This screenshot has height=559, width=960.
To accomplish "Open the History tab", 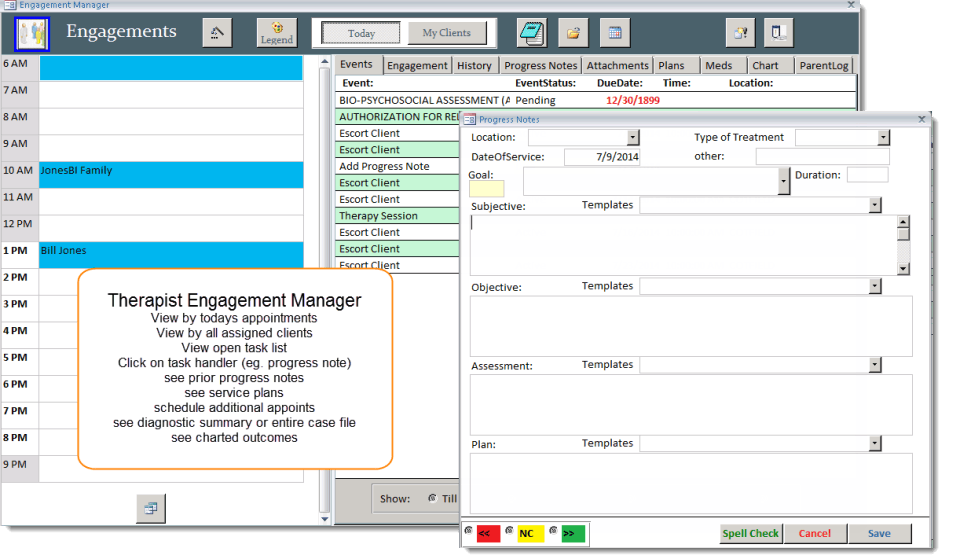I will tap(474, 66).
